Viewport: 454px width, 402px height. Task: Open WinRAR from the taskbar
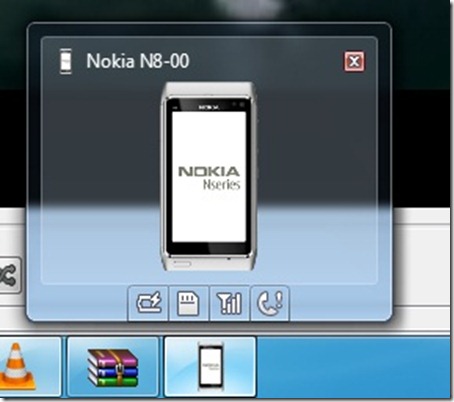click(113, 367)
